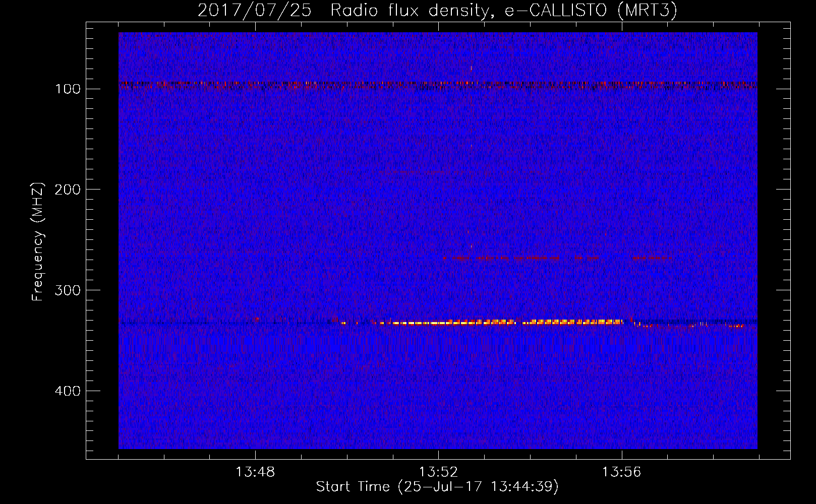Click the "100" frequency tick label

(x=68, y=89)
